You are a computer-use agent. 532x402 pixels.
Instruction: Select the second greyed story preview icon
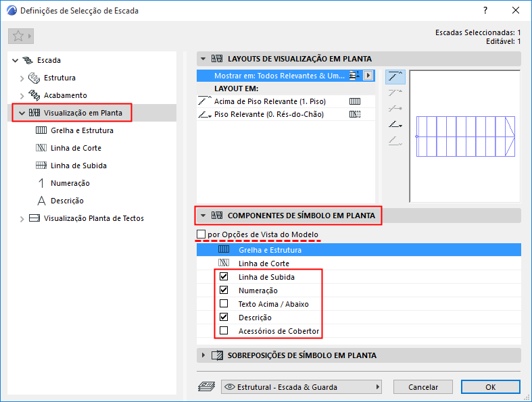coord(395,93)
